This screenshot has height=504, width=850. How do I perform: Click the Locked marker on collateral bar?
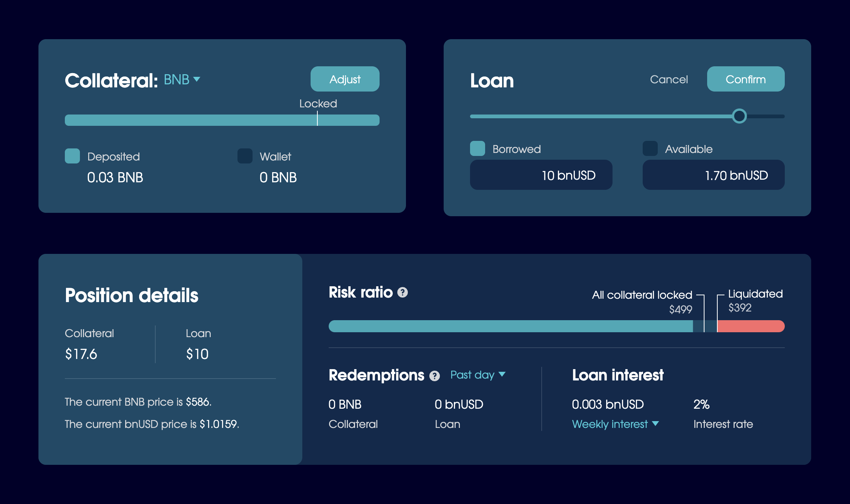(317, 119)
